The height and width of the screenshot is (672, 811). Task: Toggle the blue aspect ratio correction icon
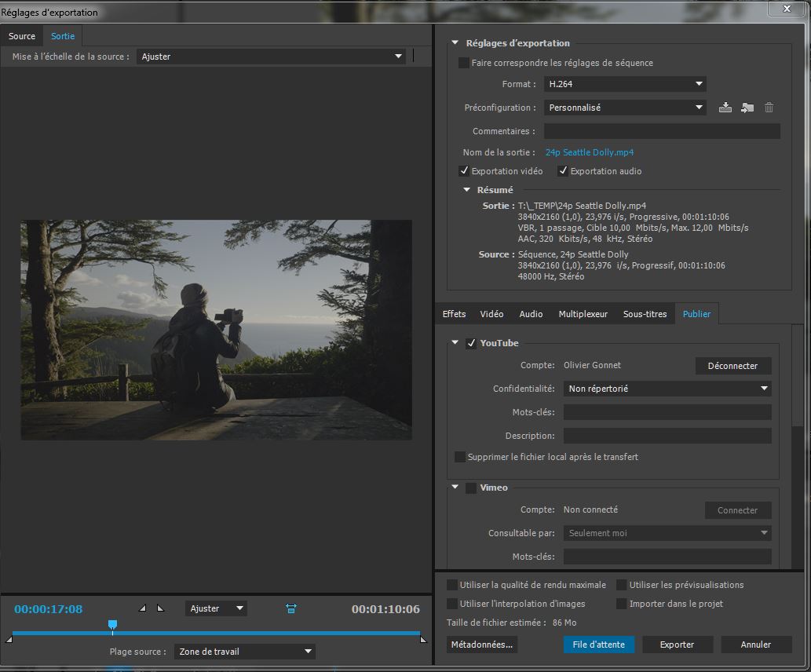click(291, 608)
